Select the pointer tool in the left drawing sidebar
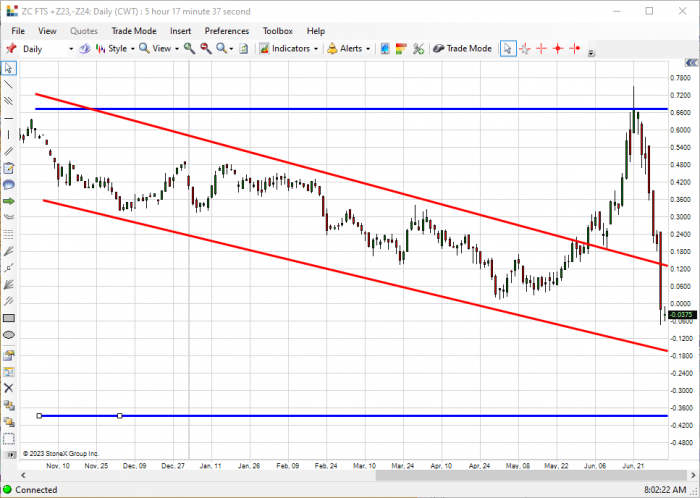The image size is (700, 498). [x=8, y=68]
